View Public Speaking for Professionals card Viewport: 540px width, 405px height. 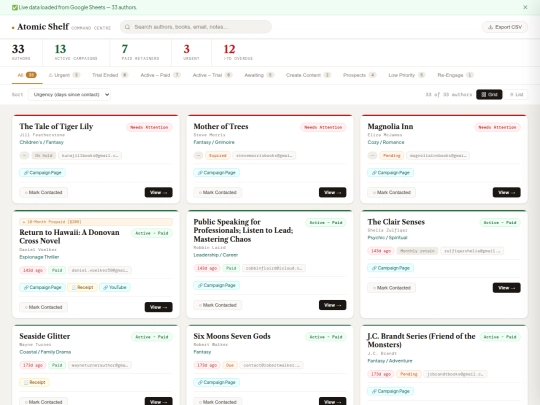[332, 305]
